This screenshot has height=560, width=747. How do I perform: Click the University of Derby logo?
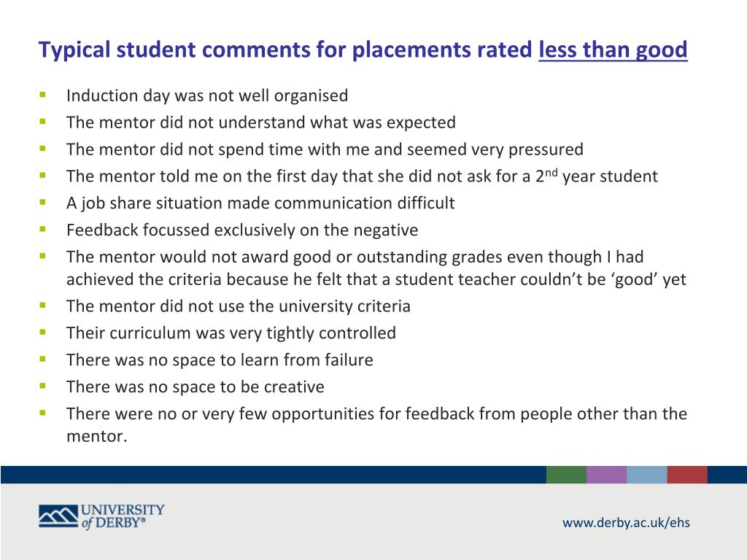(101, 517)
